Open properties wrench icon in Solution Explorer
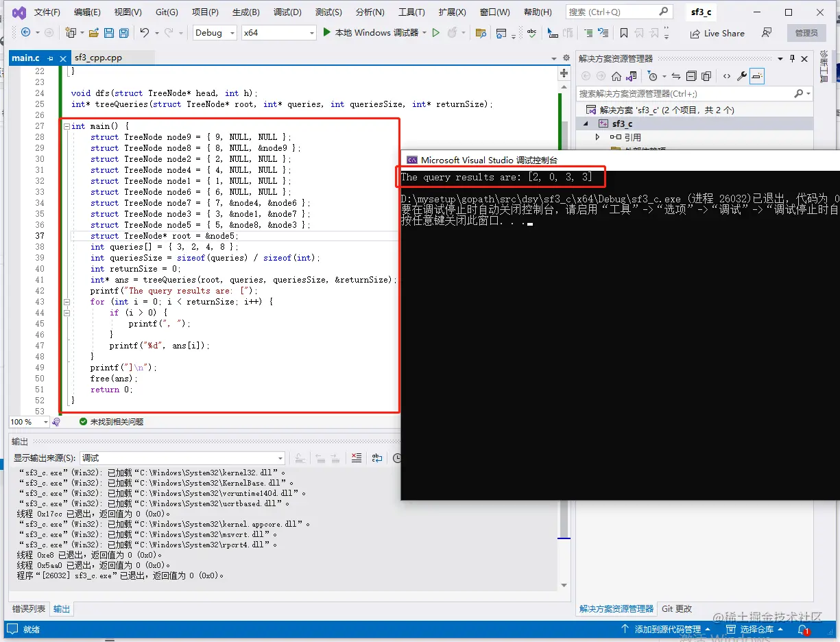This screenshot has height=642, width=840. 742,76
